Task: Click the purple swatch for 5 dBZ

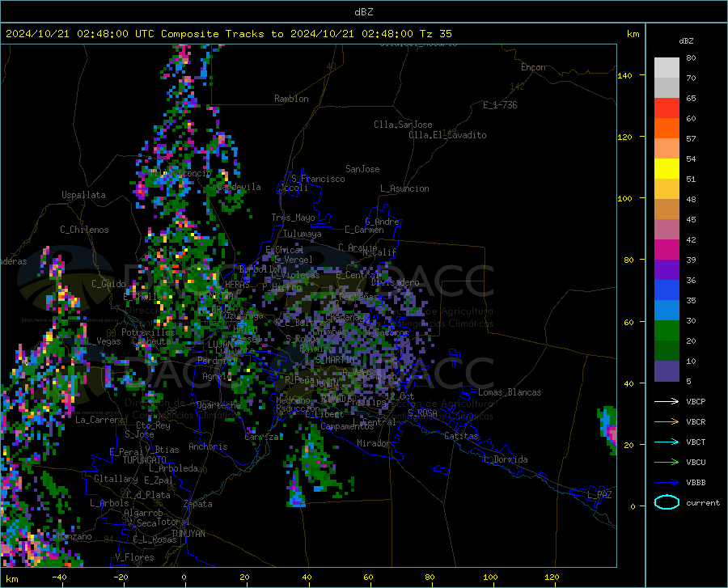Action: tap(667, 371)
